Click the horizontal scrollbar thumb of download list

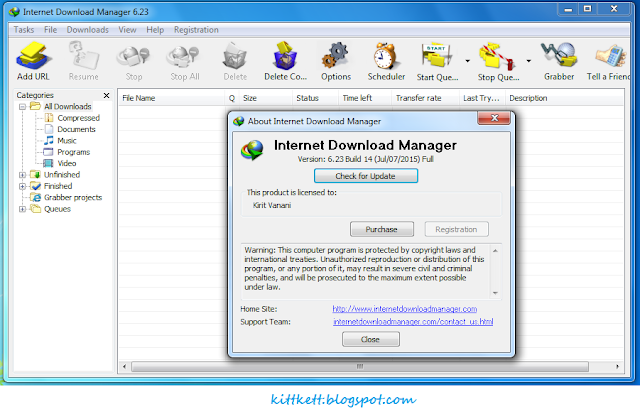pos(360,366)
